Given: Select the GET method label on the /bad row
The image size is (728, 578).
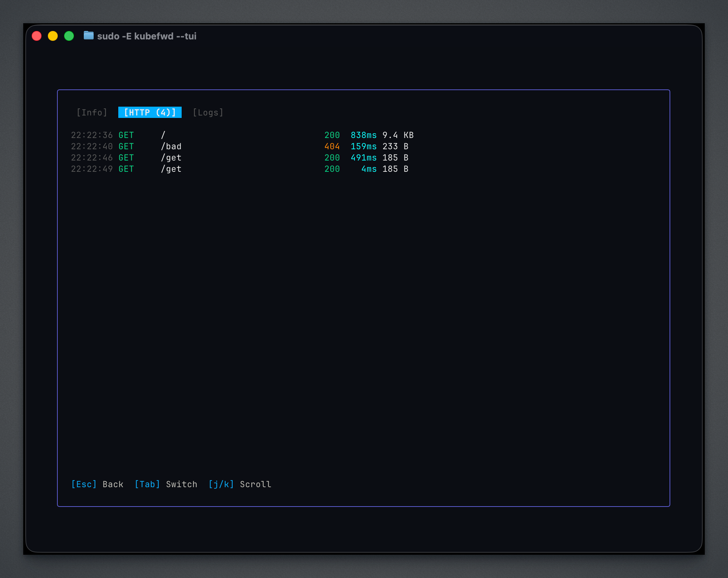Looking at the screenshot, I should (126, 146).
